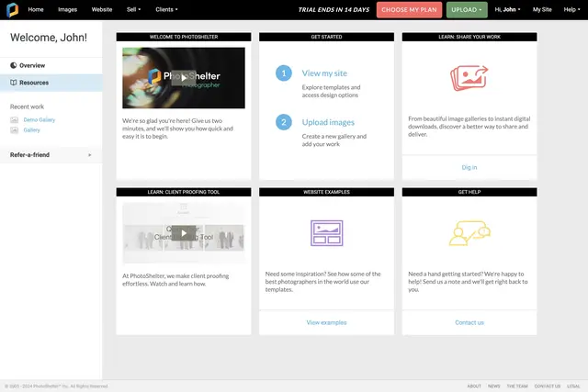Click the Choose My Plan button
Screen dimensions: 588x392
409,10
